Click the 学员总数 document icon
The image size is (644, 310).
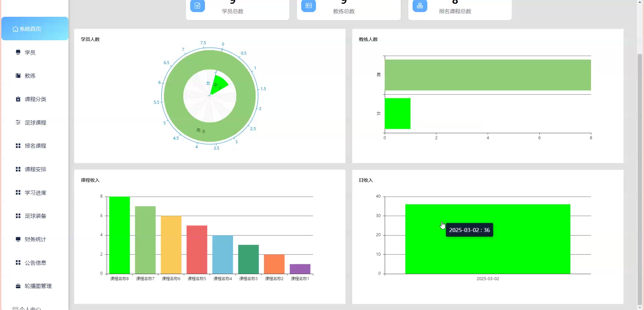[x=198, y=6]
